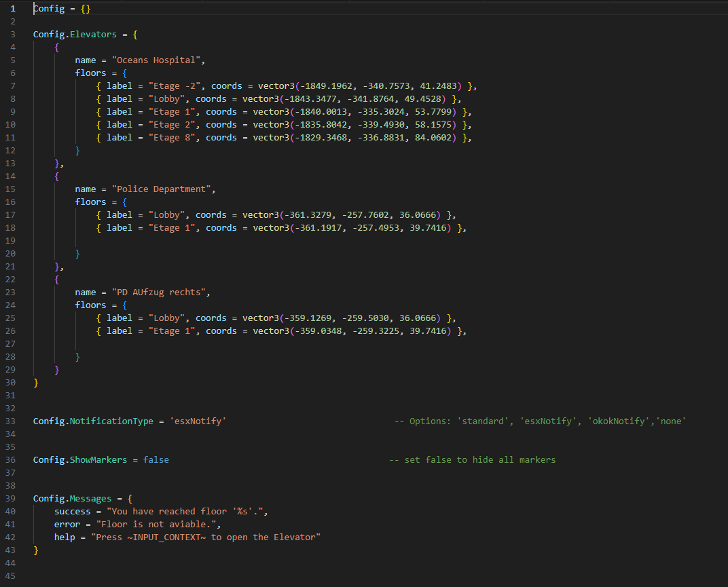
Task: Click the value 'esxNotify' on line 33
Action: 198,421
